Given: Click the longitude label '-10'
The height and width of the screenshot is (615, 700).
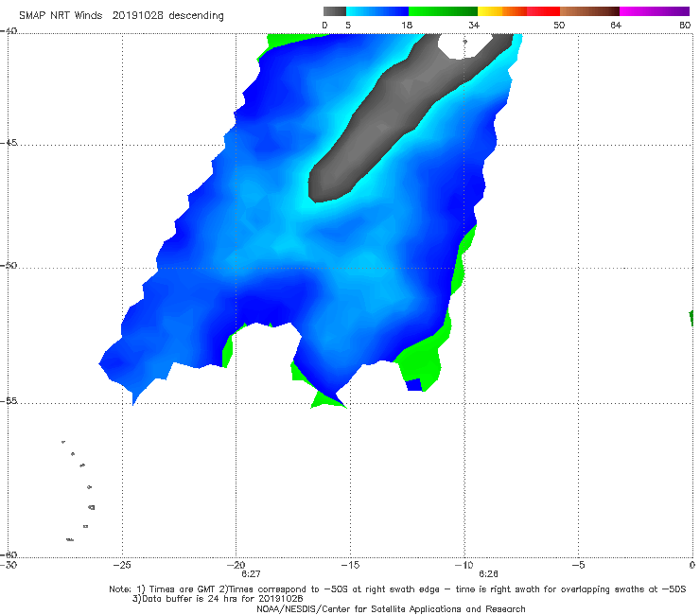Looking at the screenshot, I should pos(464,565).
